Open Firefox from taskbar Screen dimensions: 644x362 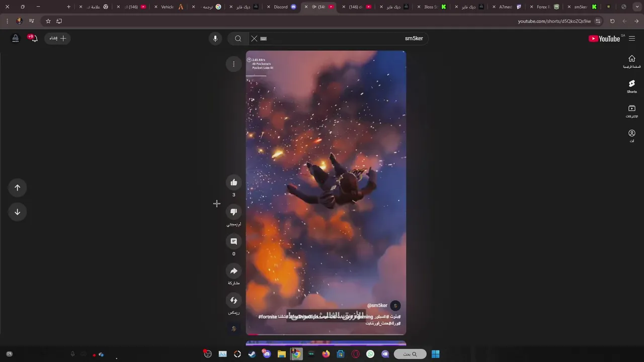(x=326, y=354)
